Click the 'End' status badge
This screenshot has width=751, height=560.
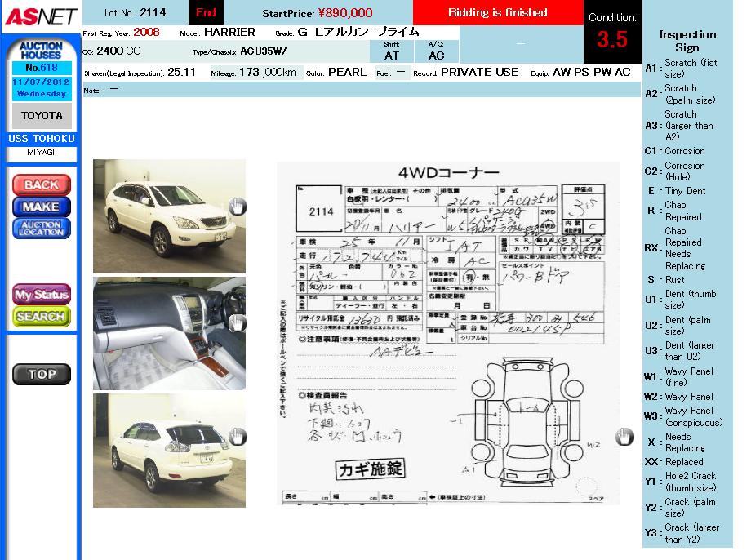pyautogui.click(x=206, y=13)
